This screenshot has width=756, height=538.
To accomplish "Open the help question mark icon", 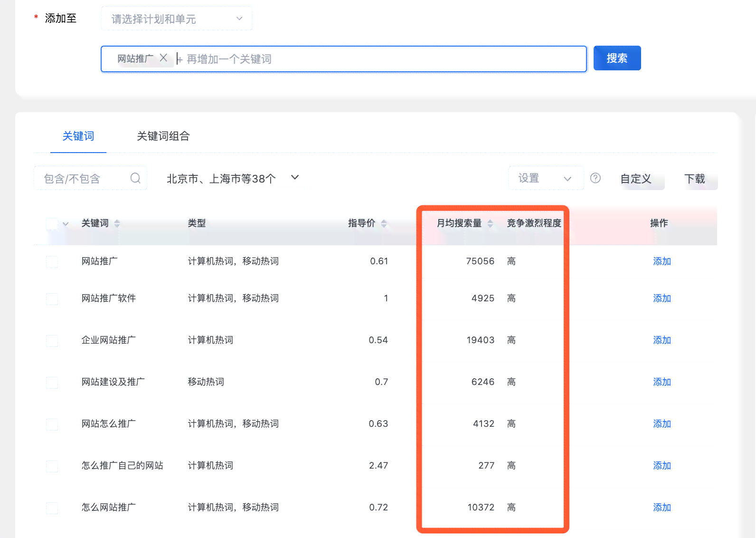I will pos(595,178).
